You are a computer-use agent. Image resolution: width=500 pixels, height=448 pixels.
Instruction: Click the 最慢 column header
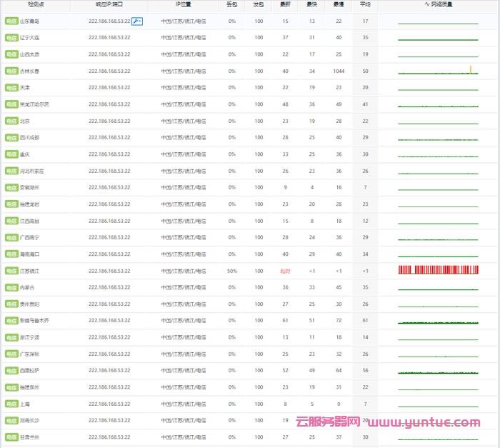coord(339,4)
